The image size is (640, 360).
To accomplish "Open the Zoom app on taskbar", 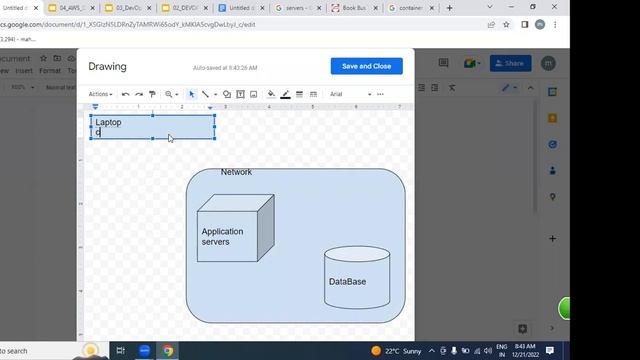I will (x=144, y=351).
